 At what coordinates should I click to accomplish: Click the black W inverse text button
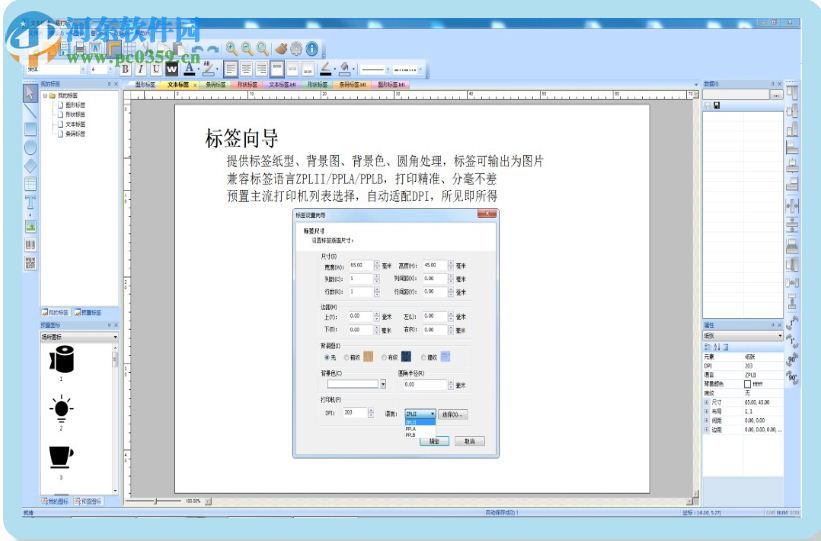172,69
